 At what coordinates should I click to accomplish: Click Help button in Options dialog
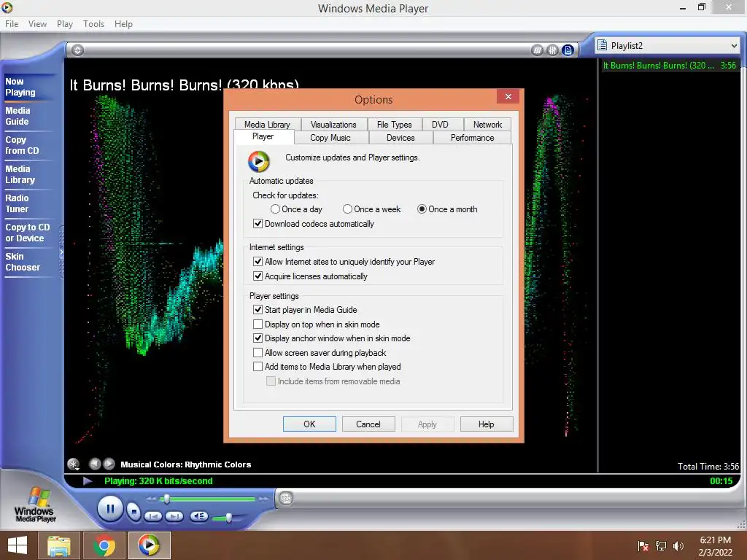487,424
